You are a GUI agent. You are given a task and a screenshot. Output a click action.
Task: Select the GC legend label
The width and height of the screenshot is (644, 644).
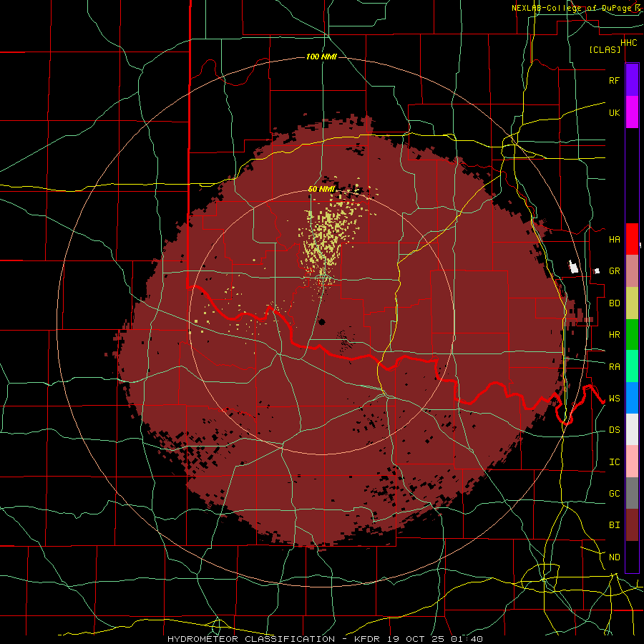point(614,494)
